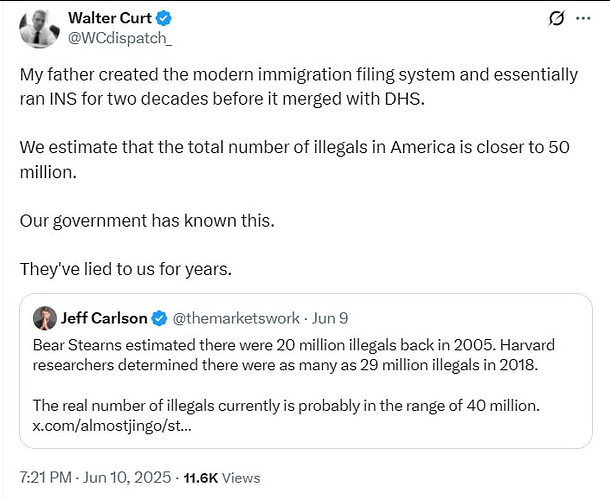Click Jeff Carlson's avatar in quoted post
Image resolution: width=610 pixels, height=500 pixels.
(44, 318)
